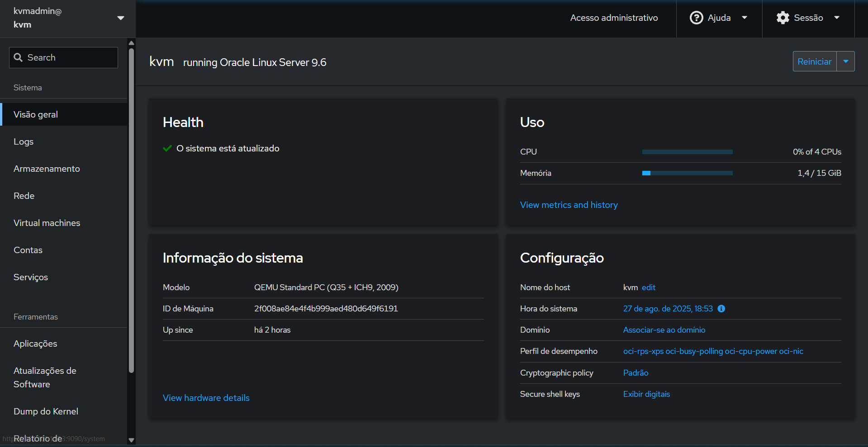Click '1,4 / 15 GiB' memory value
This screenshot has height=447, width=868.
point(819,173)
